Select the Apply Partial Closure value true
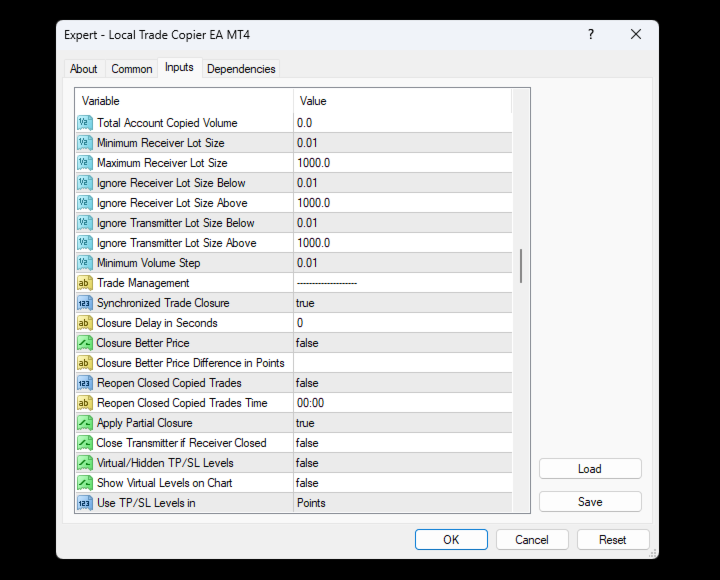720x580 pixels. coord(403,423)
